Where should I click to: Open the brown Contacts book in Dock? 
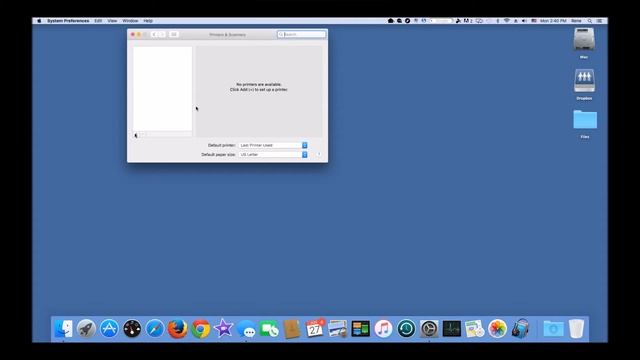(292, 329)
